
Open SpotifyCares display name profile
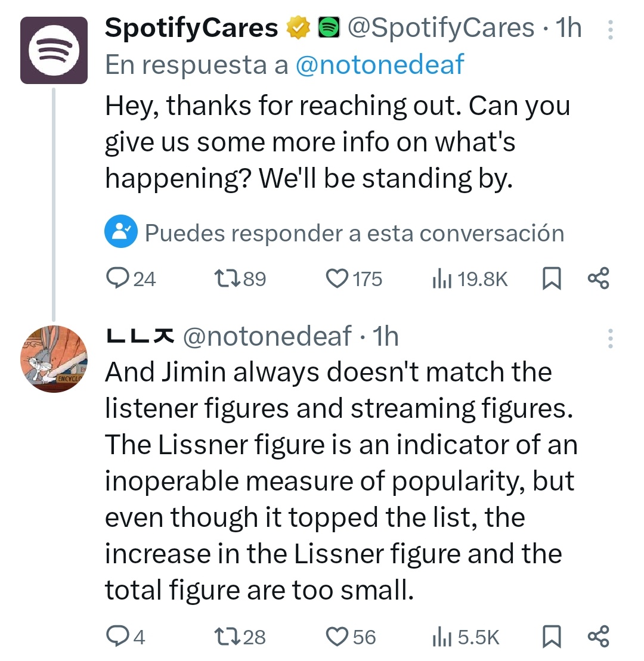191,28
